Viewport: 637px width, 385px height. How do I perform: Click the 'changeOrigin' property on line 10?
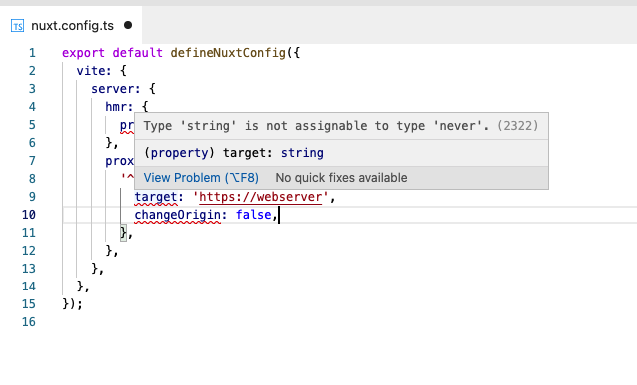[178, 215]
